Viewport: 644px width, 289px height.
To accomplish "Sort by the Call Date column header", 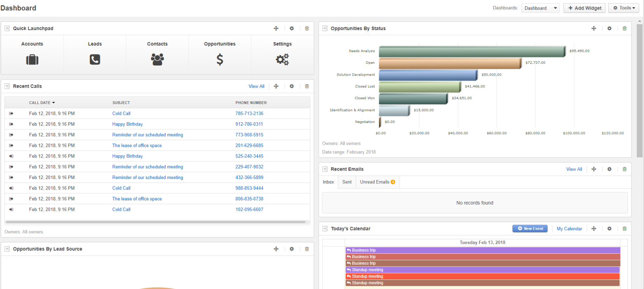I will point(40,103).
